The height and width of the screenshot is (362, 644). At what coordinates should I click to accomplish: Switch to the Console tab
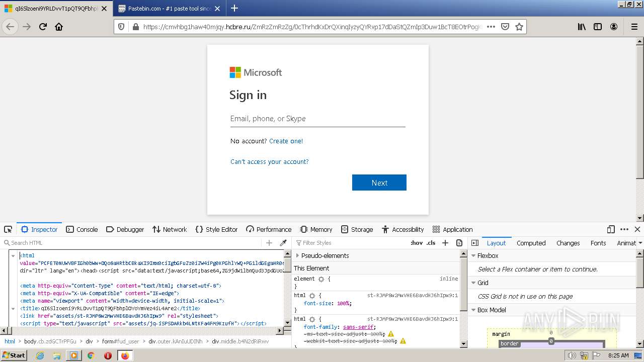coord(82,229)
